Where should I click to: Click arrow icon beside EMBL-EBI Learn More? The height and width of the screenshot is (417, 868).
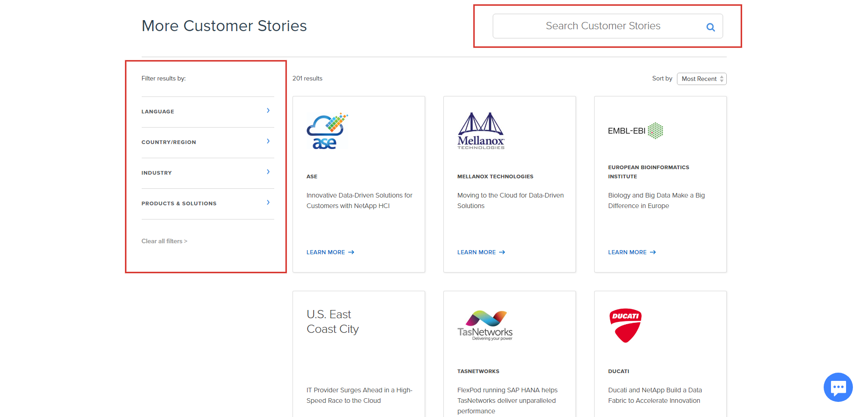click(x=653, y=252)
